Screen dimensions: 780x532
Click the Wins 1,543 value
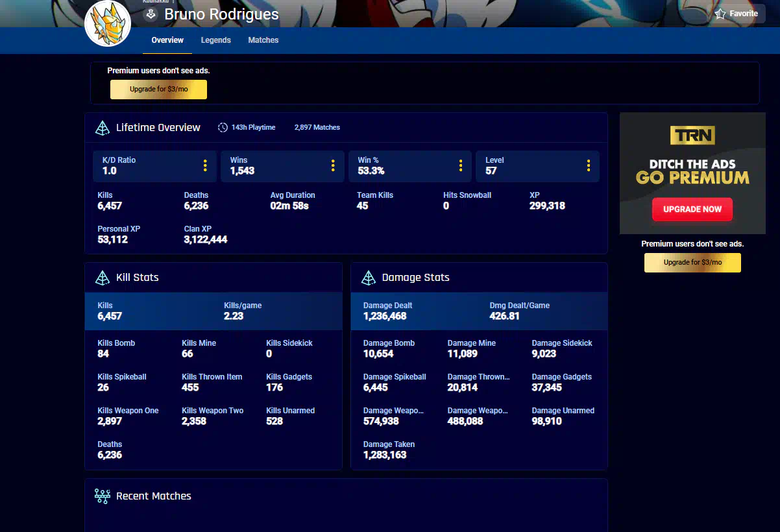pyautogui.click(x=242, y=171)
